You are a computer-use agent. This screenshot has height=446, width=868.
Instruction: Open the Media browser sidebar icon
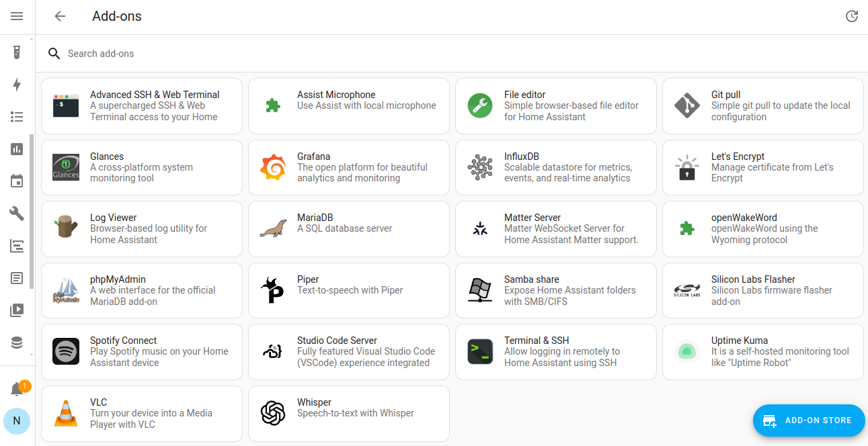coord(17,310)
